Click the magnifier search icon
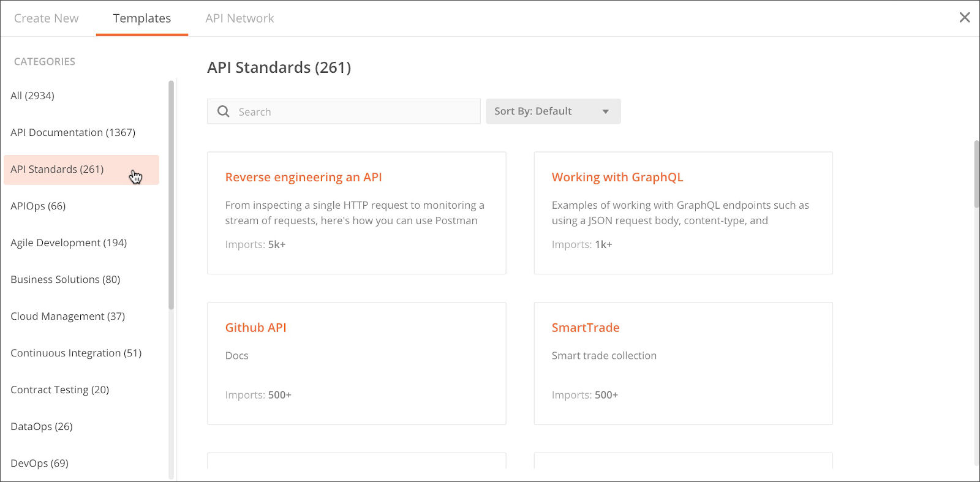The width and height of the screenshot is (980, 482). [x=224, y=111]
